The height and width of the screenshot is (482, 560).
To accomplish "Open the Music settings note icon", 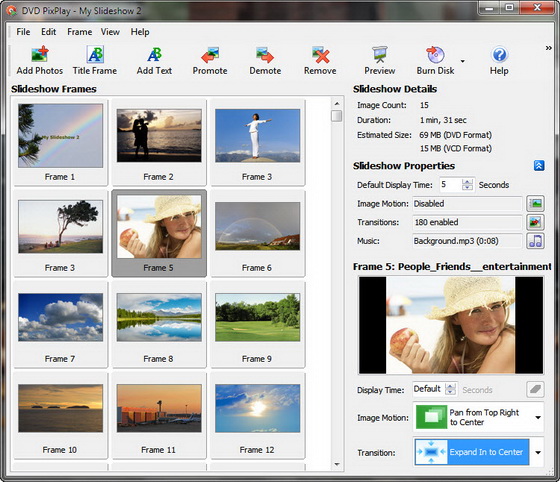I will point(535,241).
